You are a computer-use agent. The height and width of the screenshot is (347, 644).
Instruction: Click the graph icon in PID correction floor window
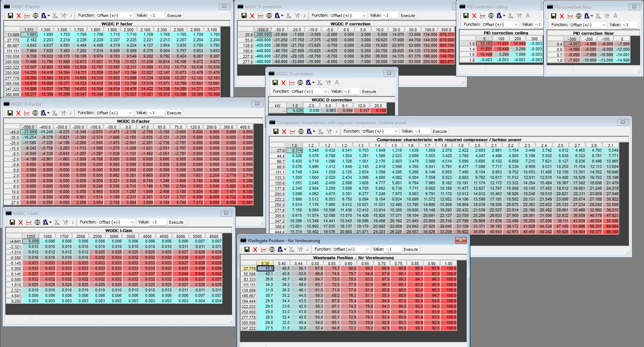pos(570,16)
